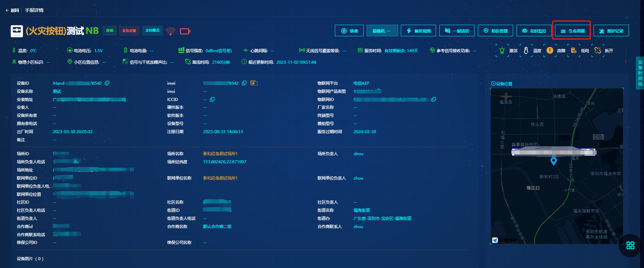Image resolution: width=644 pixels, height=268 pixels.
Task: Click the thermometer icon beside 温度 0℃
Action: click(x=14, y=50)
